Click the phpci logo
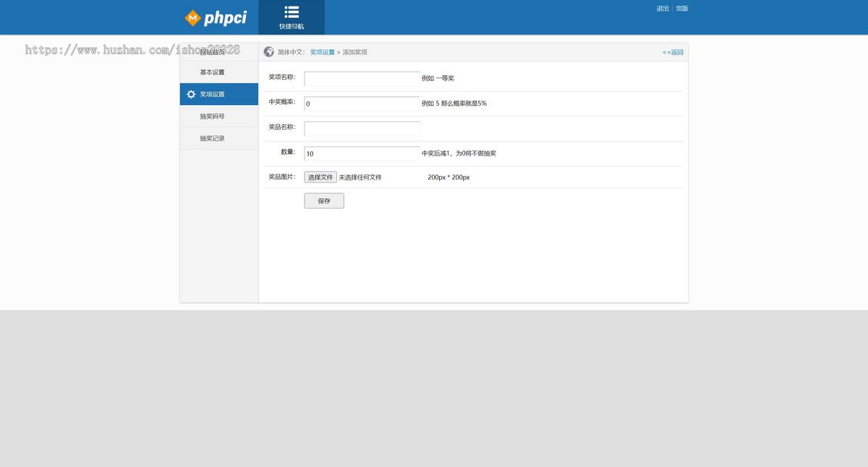 pos(218,17)
